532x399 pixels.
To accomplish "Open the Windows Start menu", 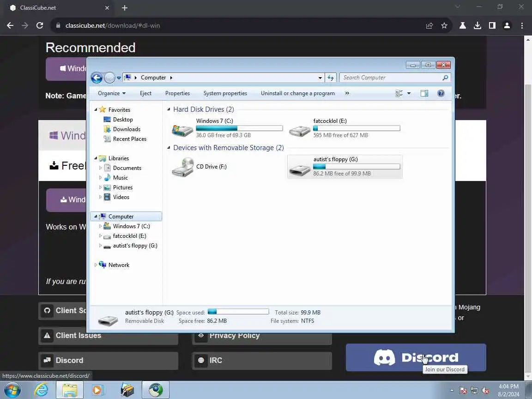I will tap(12, 390).
